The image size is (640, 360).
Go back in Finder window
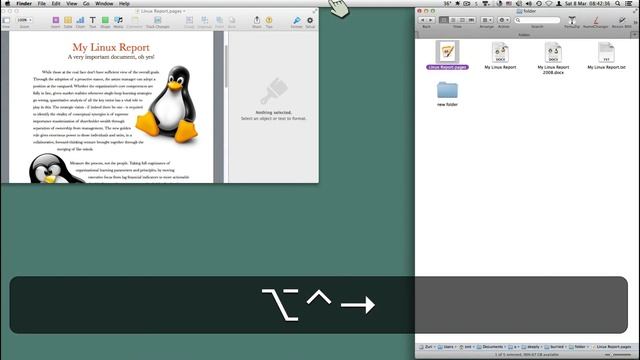coord(422,20)
